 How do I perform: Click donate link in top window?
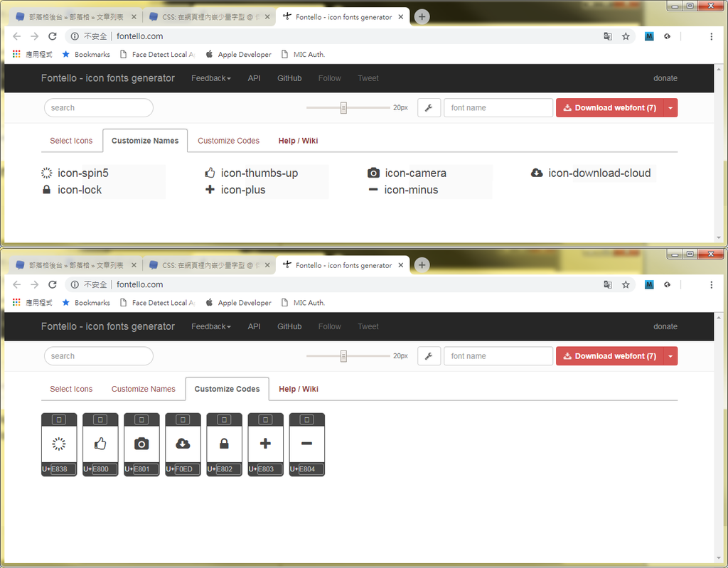(x=665, y=78)
